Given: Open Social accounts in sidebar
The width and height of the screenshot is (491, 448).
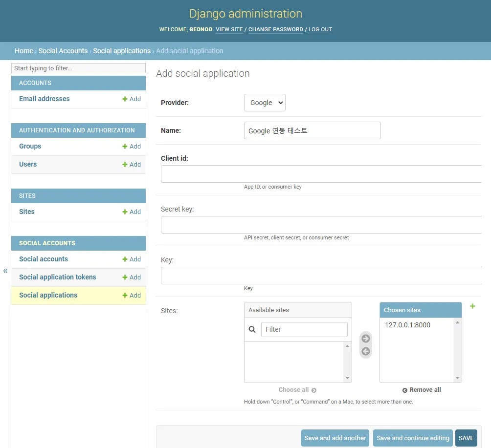Looking at the screenshot, I should [44, 259].
